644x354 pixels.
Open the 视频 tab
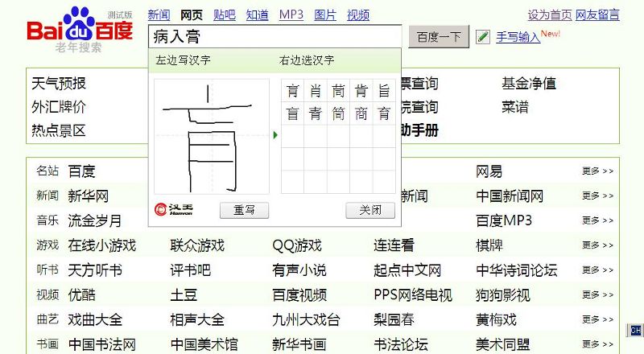[358, 15]
